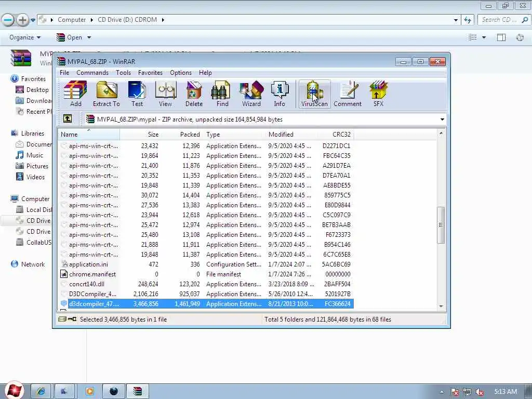
Task: Open WinRAR File menu
Action: (64, 73)
